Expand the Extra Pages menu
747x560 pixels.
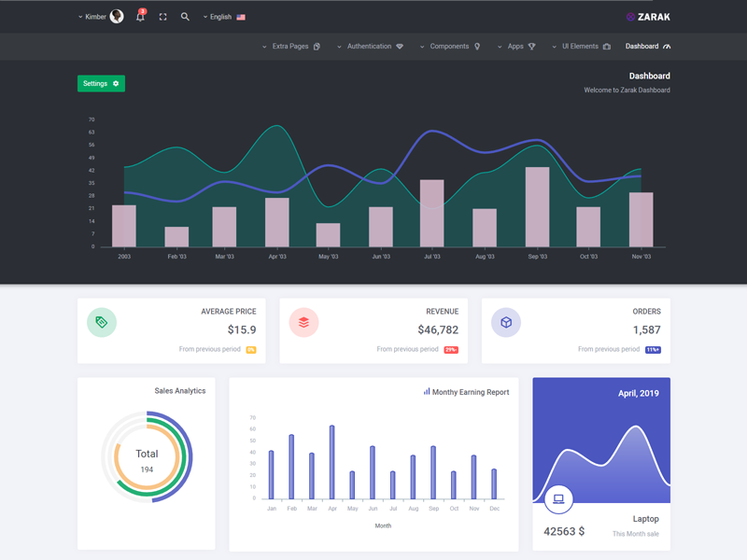click(290, 47)
